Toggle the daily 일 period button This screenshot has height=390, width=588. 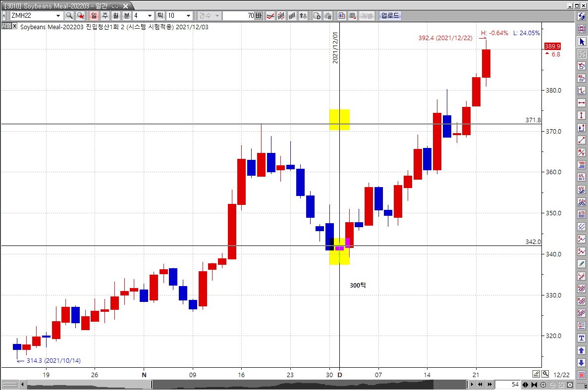click(x=93, y=16)
